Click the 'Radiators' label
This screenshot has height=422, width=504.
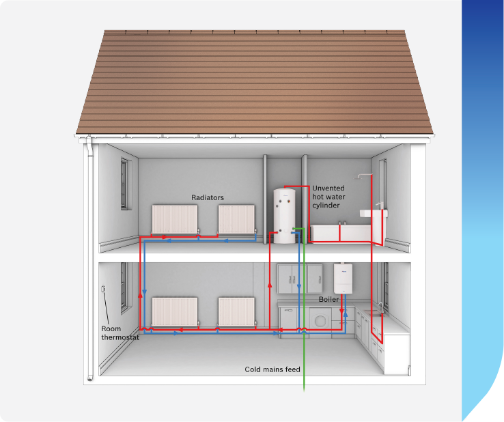(x=208, y=197)
